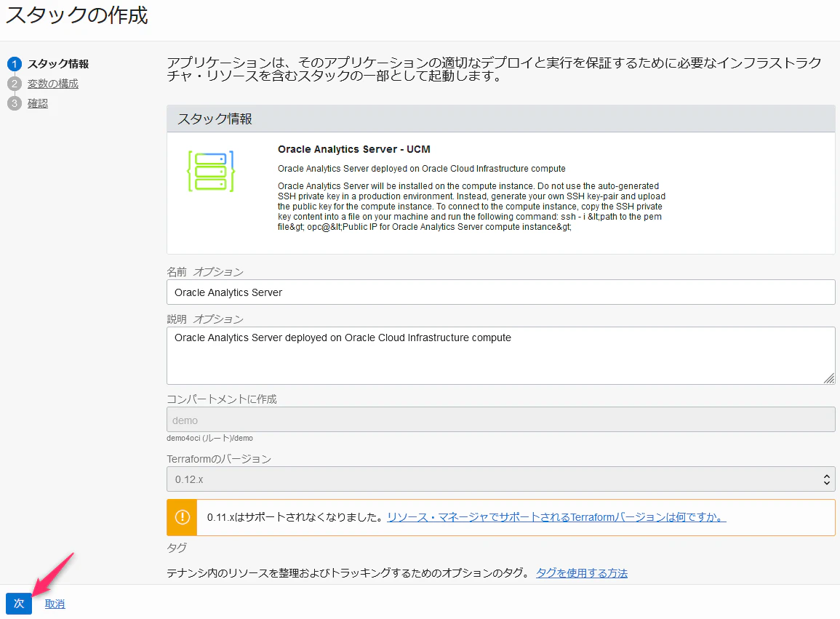
Task: Click the Terraformのバージョン label
Action: point(219,459)
